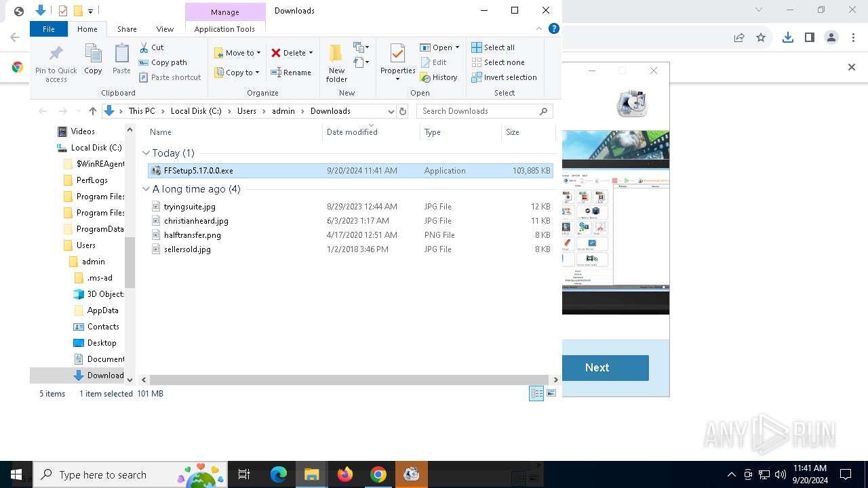This screenshot has width=868, height=488.
Task: Open Explorer Help question mark icon
Action: tap(554, 28)
